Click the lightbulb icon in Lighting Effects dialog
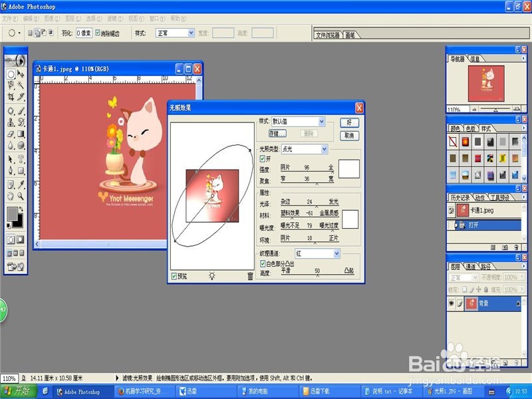The height and width of the screenshot is (399, 532). pyautogui.click(x=212, y=276)
